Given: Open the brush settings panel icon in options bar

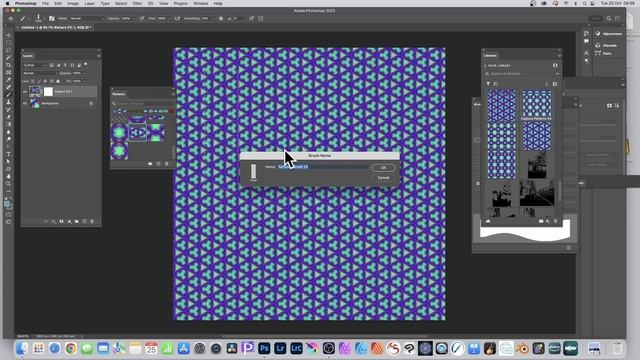Looking at the screenshot, I should coord(51,18).
